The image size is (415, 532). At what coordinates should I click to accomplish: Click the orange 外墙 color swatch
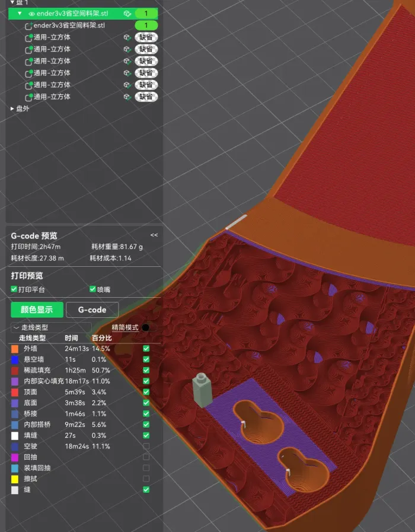(15, 349)
